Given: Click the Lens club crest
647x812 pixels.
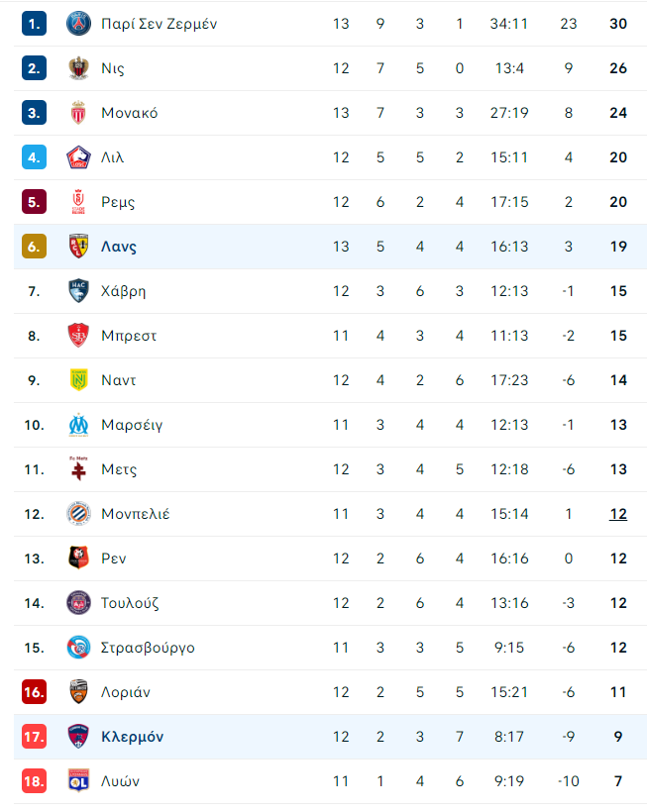Looking at the screenshot, I should [78, 247].
